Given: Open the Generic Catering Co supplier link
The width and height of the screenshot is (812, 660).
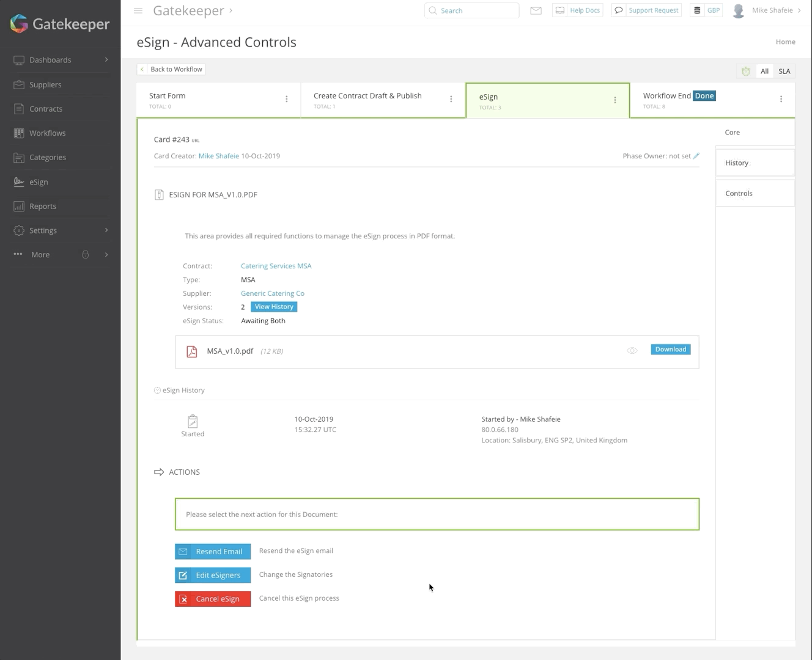Looking at the screenshot, I should 273,293.
